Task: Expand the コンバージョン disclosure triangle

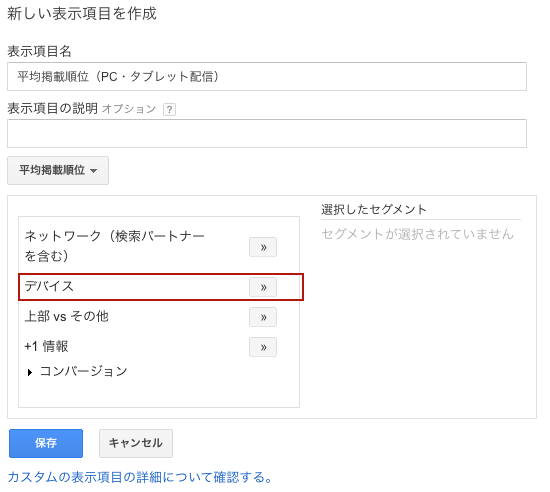Action: coord(30,372)
